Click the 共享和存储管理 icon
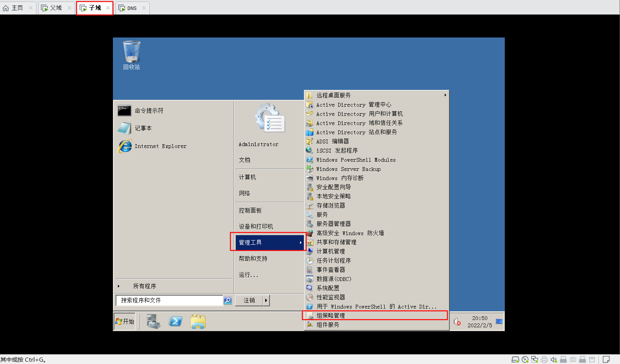Viewport: 620px width, 364px height. pos(310,242)
